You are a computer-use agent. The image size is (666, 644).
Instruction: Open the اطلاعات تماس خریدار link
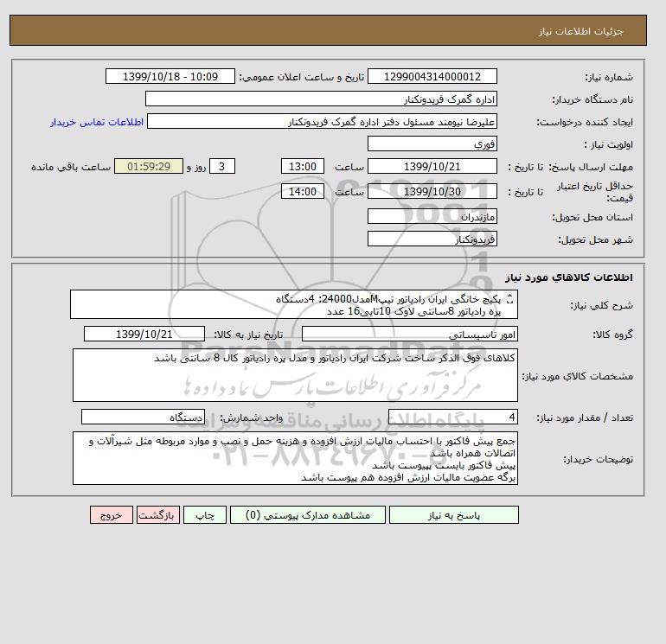[x=97, y=122]
